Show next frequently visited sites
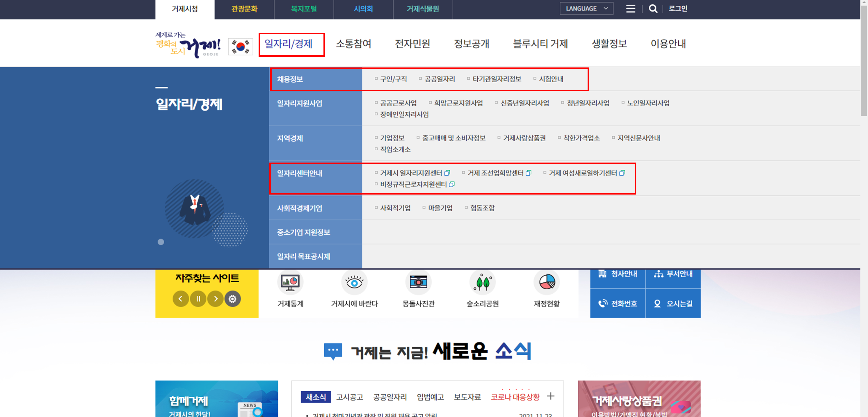Screen dimensions: 868x417 click(x=215, y=299)
